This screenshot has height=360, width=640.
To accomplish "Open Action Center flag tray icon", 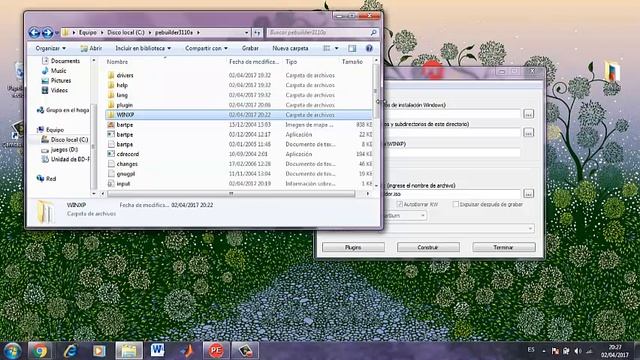I will [x=555, y=351].
